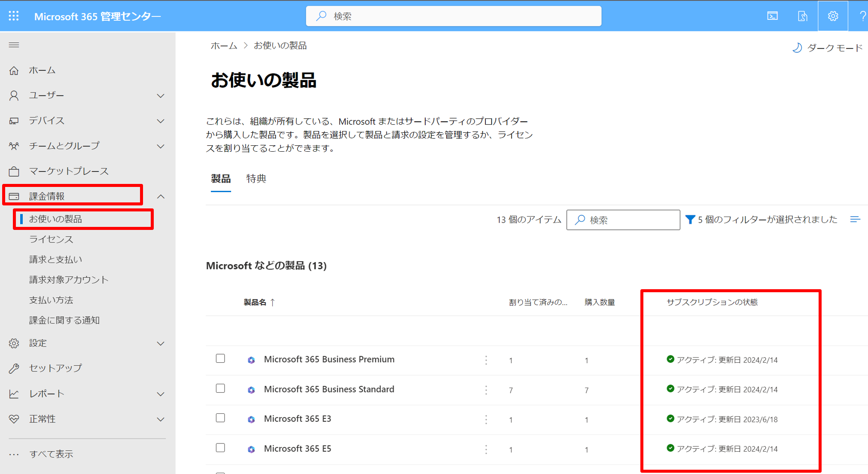The height and width of the screenshot is (474, 868).
Task: Enable ダークモード
Action: pos(827,48)
